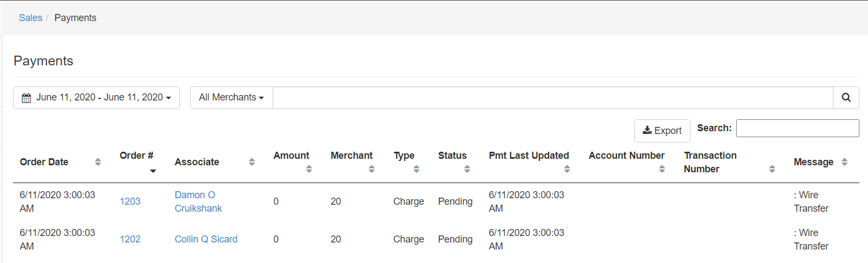Open the June 11, 2020 date range picker
The height and width of the screenshot is (263, 868).
pos(96,98)
